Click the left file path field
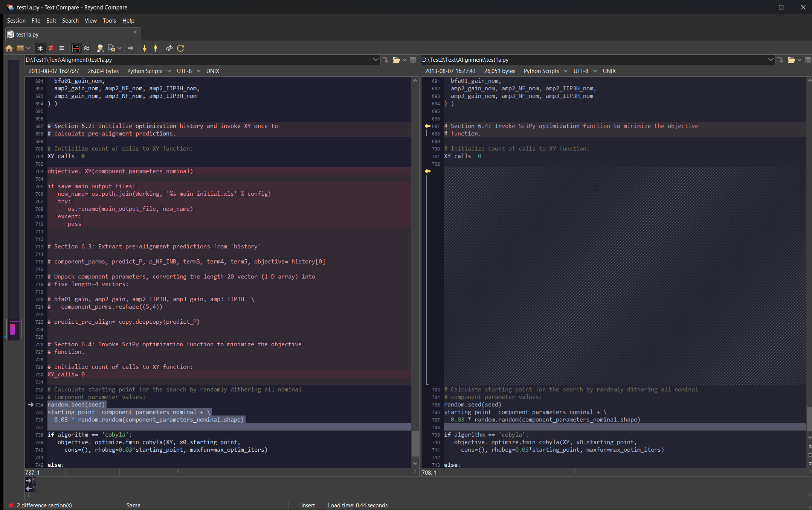Screen dimensions: 812x510 (198, 60)
